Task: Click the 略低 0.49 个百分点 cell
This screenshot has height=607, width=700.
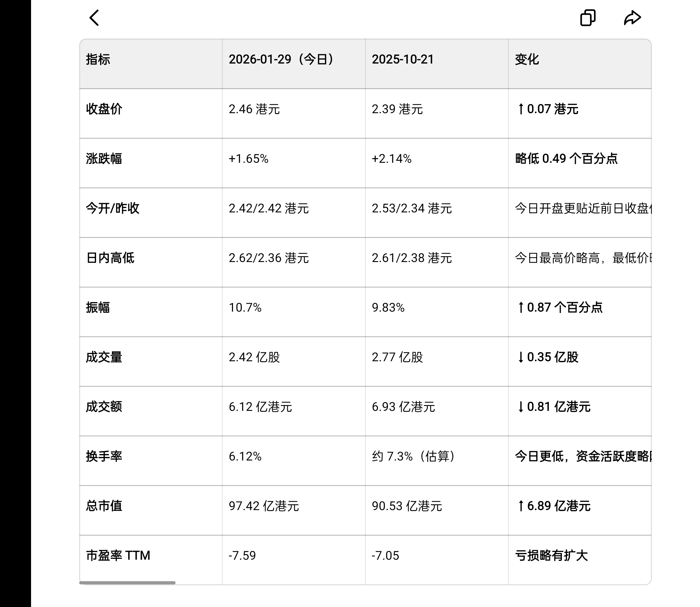Action: coord(566,158)
